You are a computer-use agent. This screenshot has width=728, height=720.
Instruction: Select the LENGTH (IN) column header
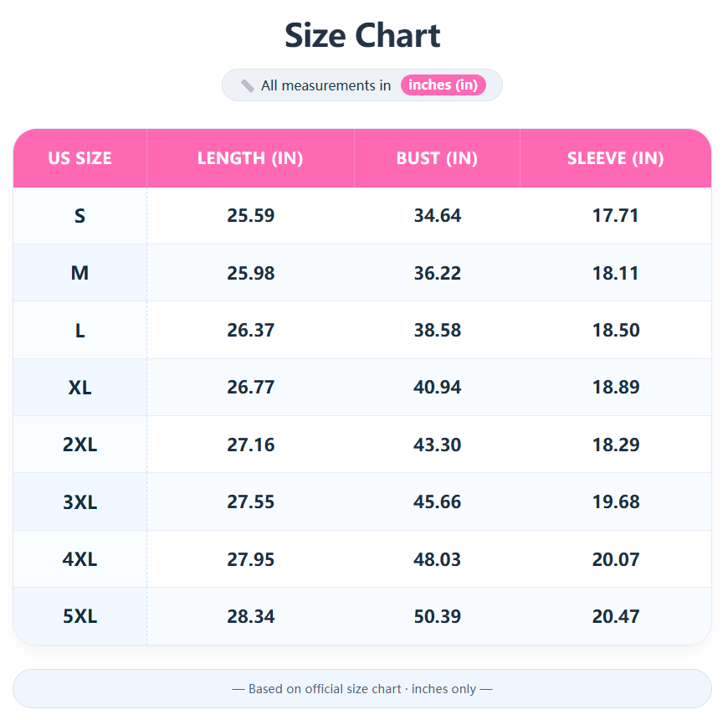coord(250,158)
